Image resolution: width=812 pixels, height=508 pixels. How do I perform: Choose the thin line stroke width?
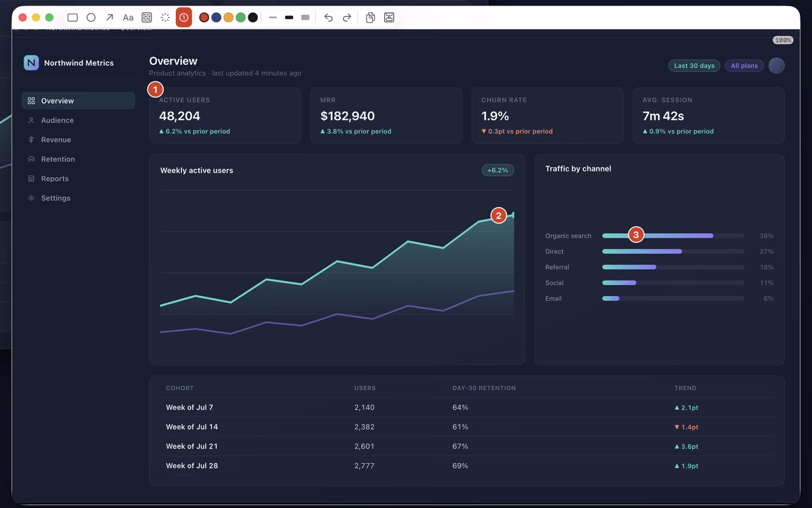tap(273, 18)
